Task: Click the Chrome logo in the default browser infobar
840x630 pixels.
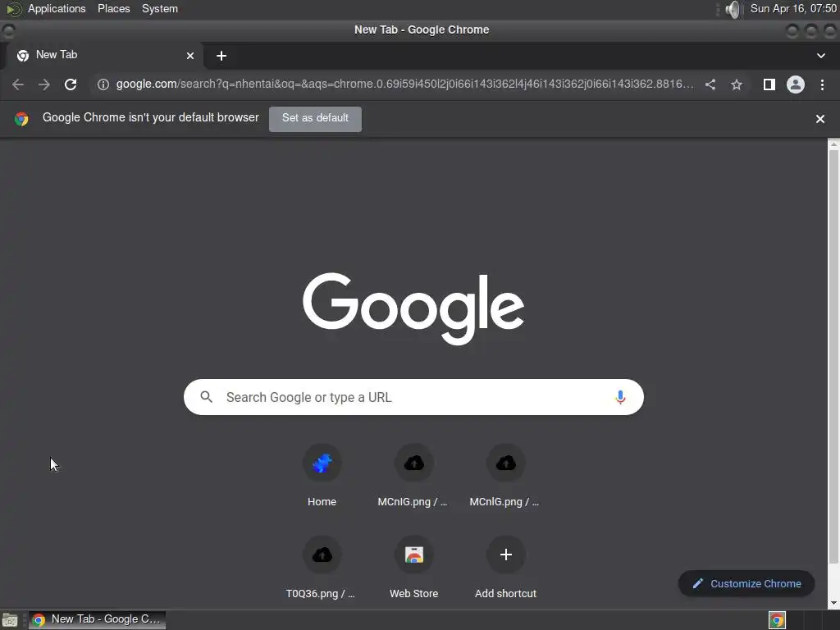Action: 21,118
